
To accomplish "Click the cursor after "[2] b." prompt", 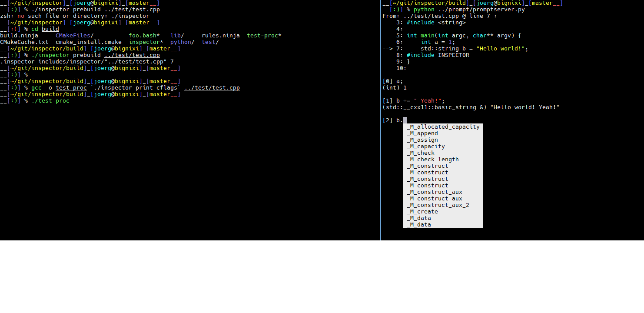I will (x=405, y=120).
